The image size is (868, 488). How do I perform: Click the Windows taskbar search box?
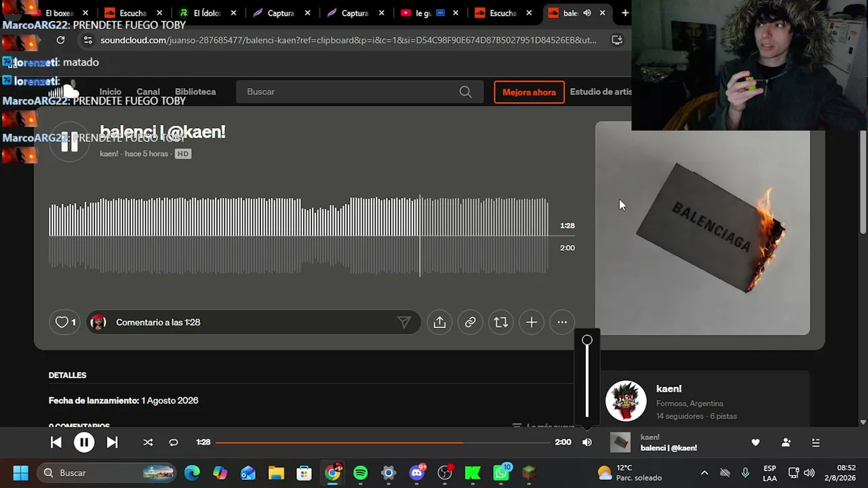pyautogui.click(x=108, y=473)
